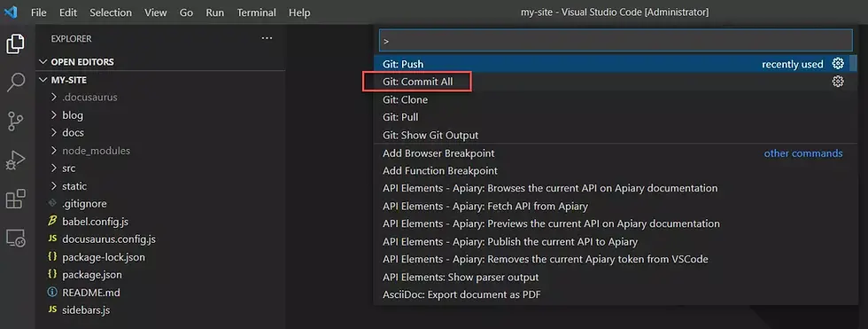The width and height of the screenshot is (868, 329).
Task: Click the VS Code logo icon
Action: 11,12
